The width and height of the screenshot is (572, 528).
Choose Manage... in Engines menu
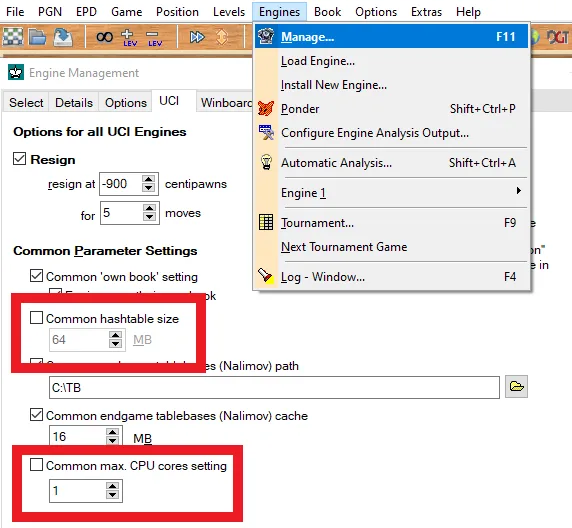coord(391,36)
